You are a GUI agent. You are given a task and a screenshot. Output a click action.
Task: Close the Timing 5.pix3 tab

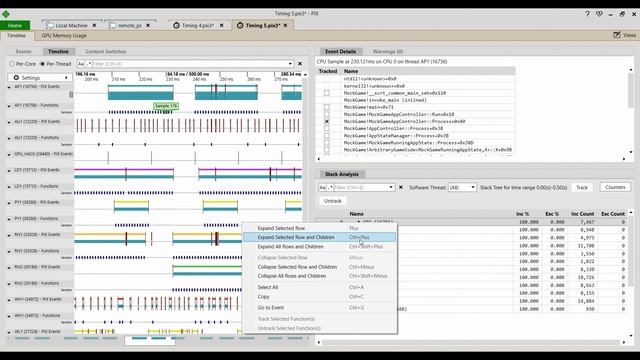coord(285,25)
